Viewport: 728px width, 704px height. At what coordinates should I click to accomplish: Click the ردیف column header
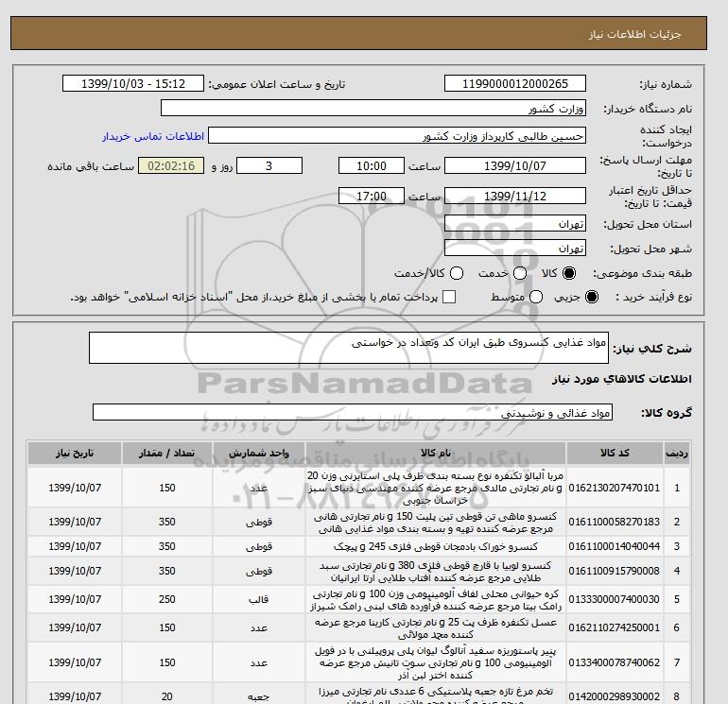click(x=676, y=454)
